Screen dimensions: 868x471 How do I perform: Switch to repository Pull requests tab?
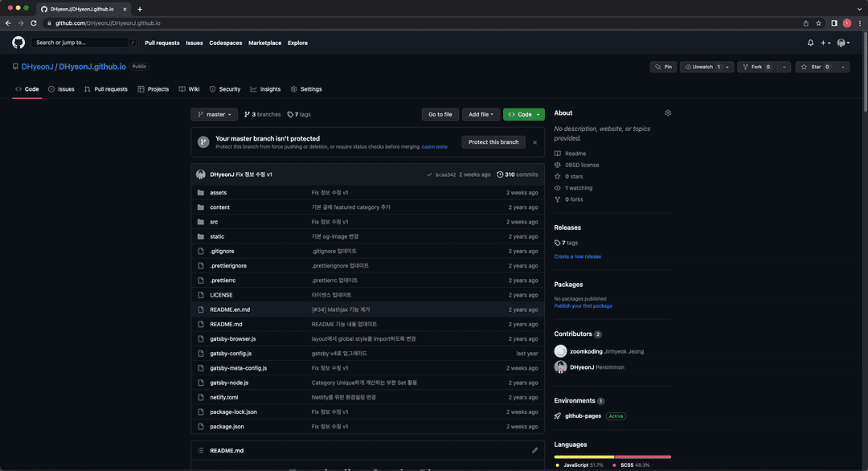pyautogui.click(x=106, y=89)
